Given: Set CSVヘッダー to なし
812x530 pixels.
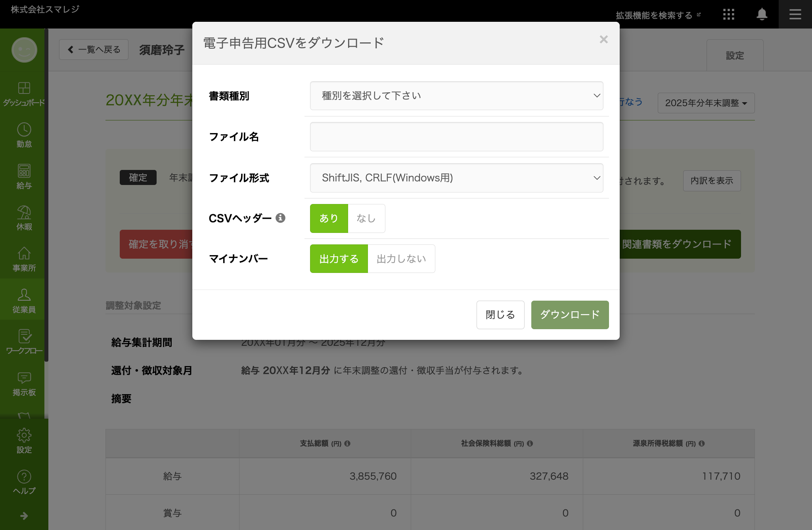Looking at the screenshot, I should [366, 218].
